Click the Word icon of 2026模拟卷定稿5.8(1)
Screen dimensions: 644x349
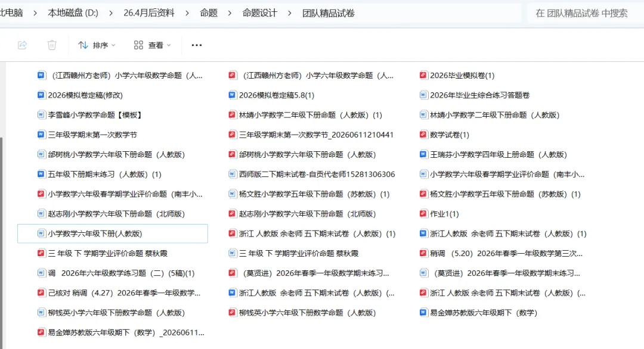coord(232,95)
